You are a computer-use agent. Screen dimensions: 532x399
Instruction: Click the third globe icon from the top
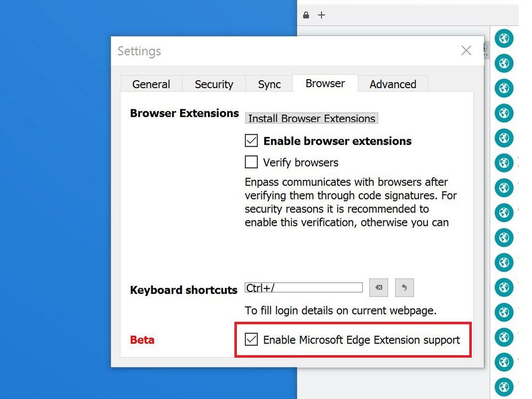(x=504, y=88)
